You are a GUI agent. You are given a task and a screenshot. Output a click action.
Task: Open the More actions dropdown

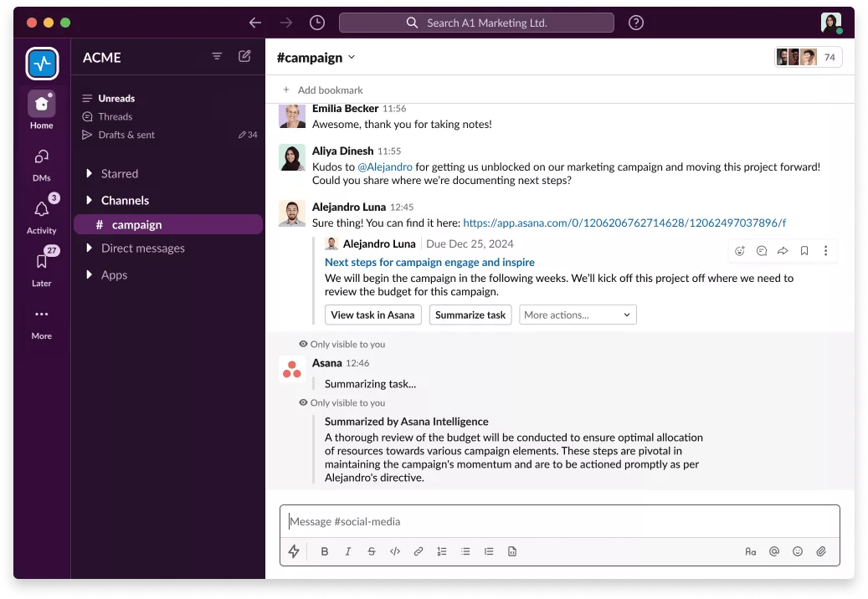[x=578, y=315]
